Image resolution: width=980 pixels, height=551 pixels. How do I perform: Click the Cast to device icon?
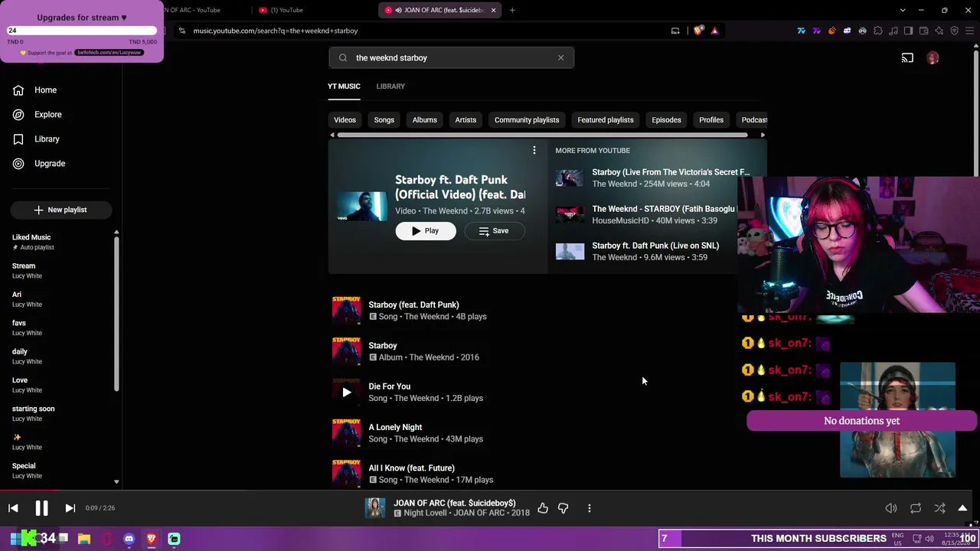pyautogui.click(x=907, y=58)
